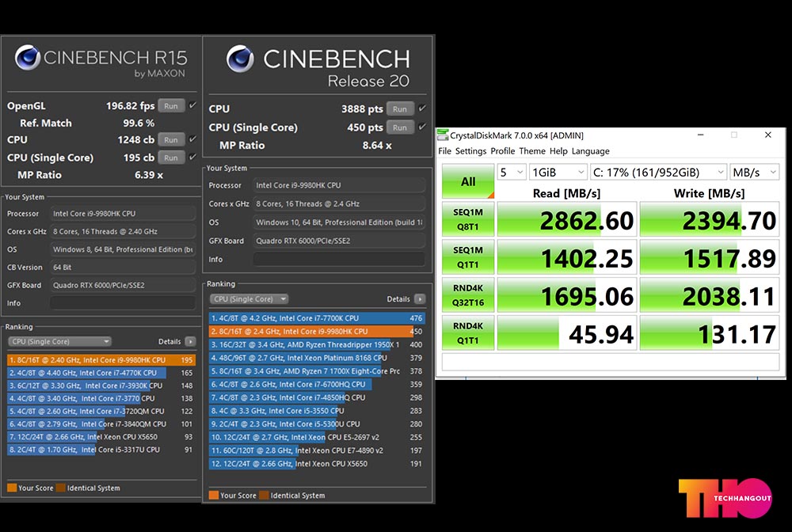Select the i9-9980HK ranking row in R15
The width and height of the screenshot is (792, 532).
pos(101,360)
